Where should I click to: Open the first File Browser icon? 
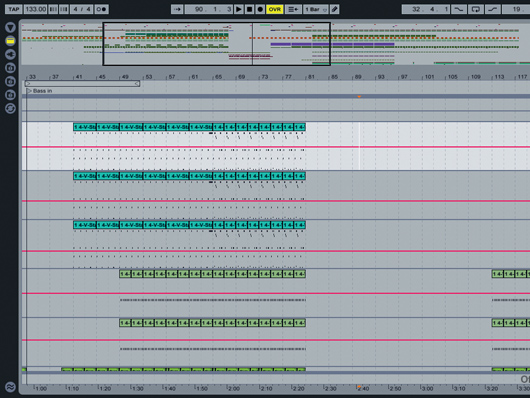point(10,68)
